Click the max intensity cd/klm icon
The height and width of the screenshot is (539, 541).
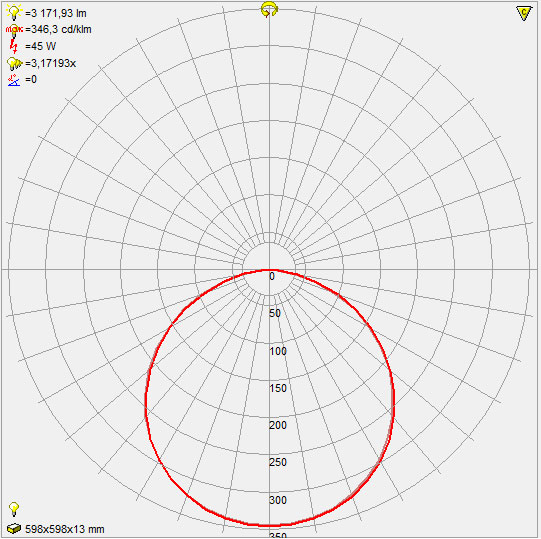[x=14, y=30]
